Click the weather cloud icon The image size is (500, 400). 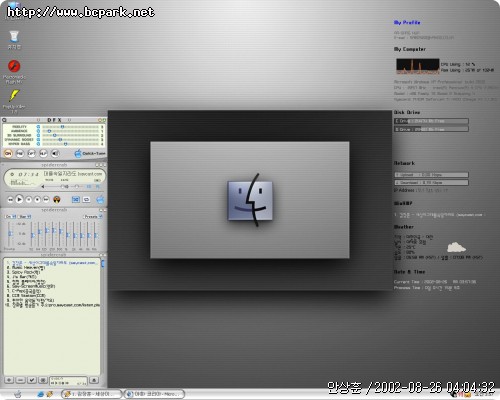coord(456,248)
